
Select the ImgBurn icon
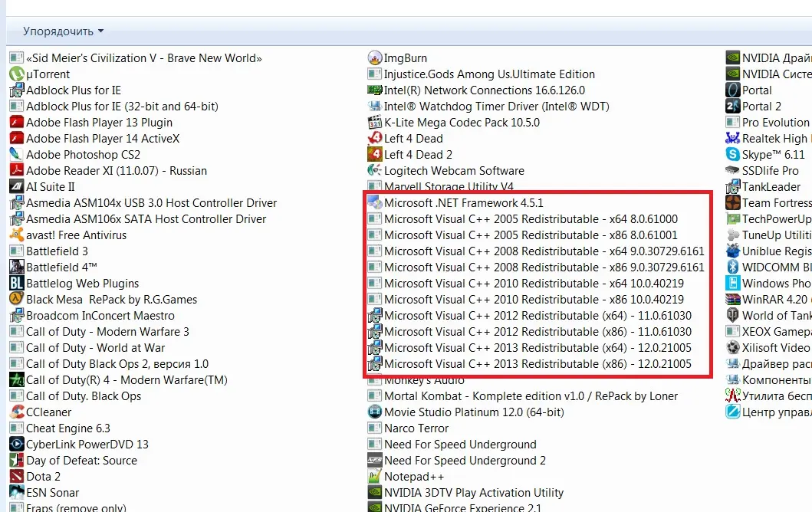[x=374, y=58]
